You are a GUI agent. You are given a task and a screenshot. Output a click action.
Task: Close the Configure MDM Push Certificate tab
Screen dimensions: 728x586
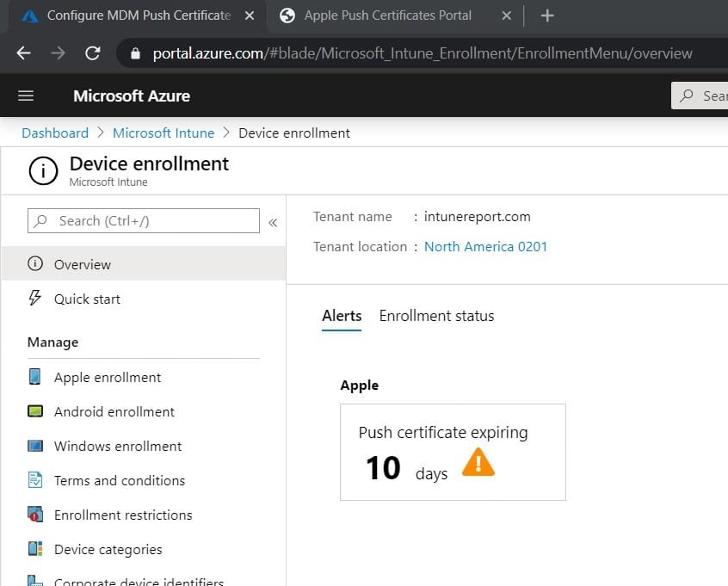[250, 15]
